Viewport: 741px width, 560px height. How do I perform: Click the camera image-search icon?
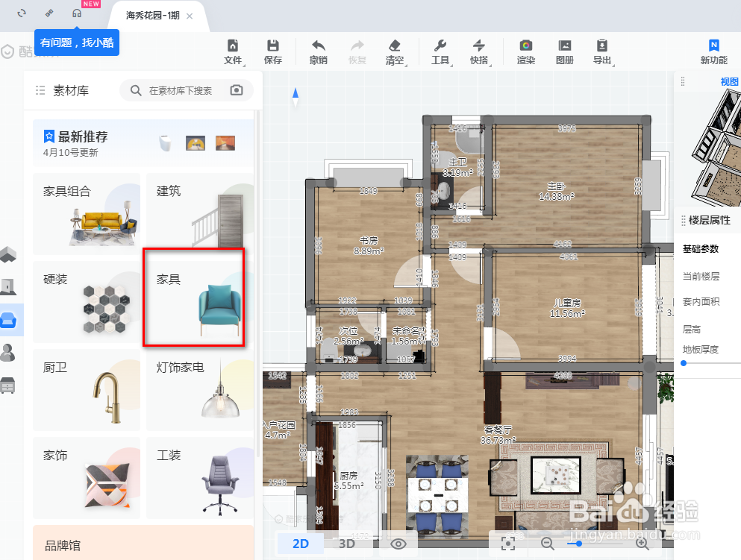(x=237, y=90)
